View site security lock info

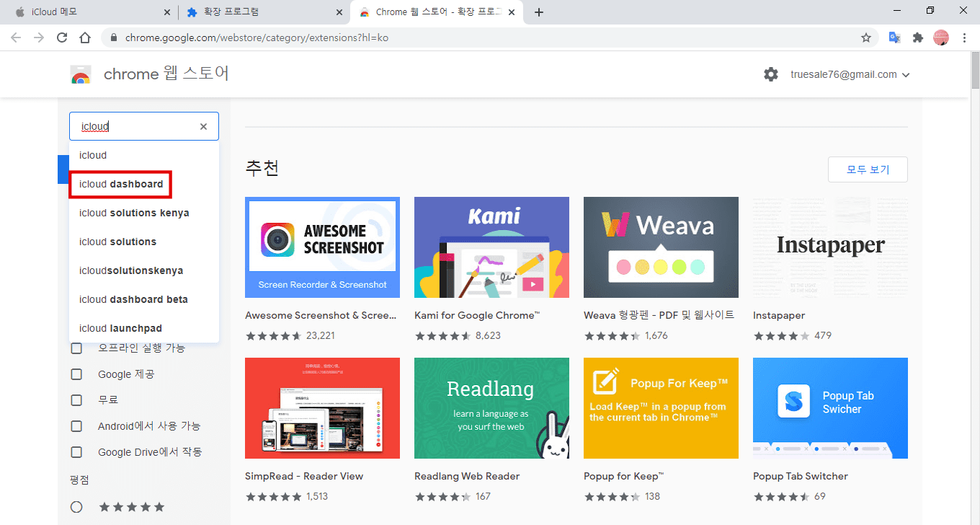[114, 37]
